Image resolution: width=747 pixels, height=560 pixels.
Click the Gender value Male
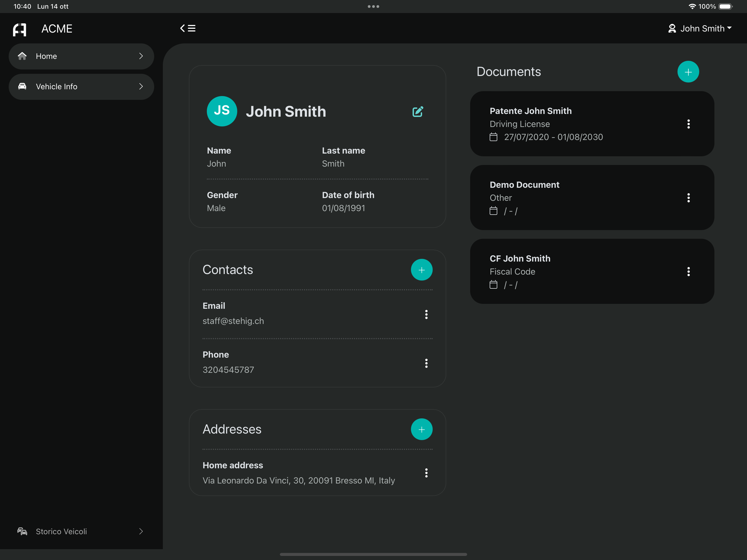[216, 208]
